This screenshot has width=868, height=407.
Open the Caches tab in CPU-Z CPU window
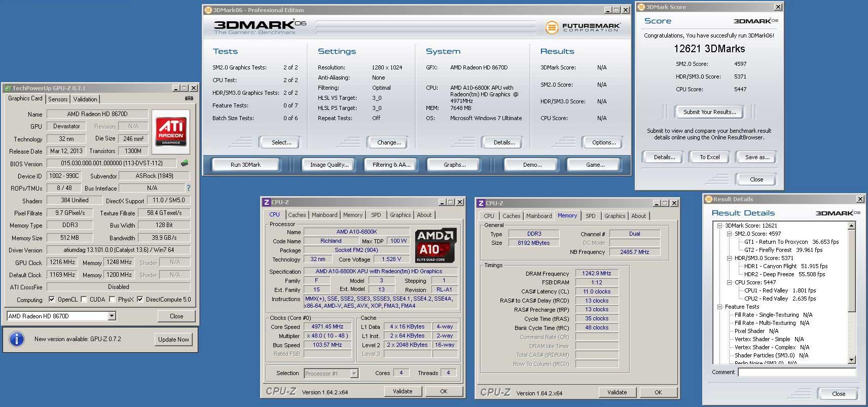click(297, 215)
